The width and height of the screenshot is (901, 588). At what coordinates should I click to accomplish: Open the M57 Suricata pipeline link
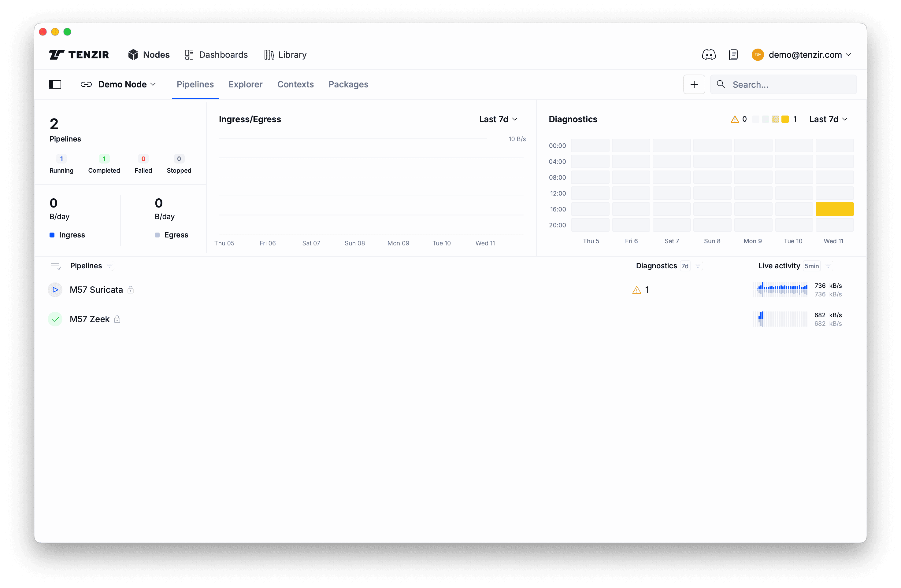tap(96, 289)
